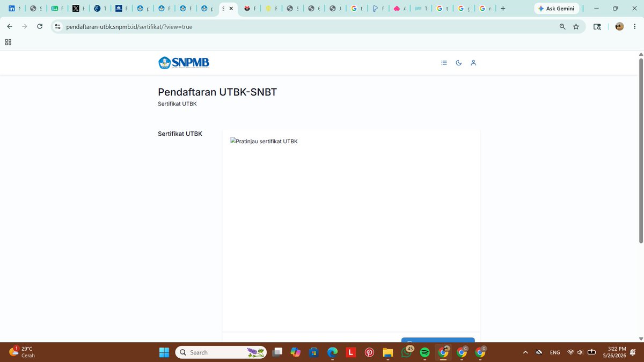Open the red L app on taskbar
Image resolution: width=644 pixels, height=362 pixels.
351,352
